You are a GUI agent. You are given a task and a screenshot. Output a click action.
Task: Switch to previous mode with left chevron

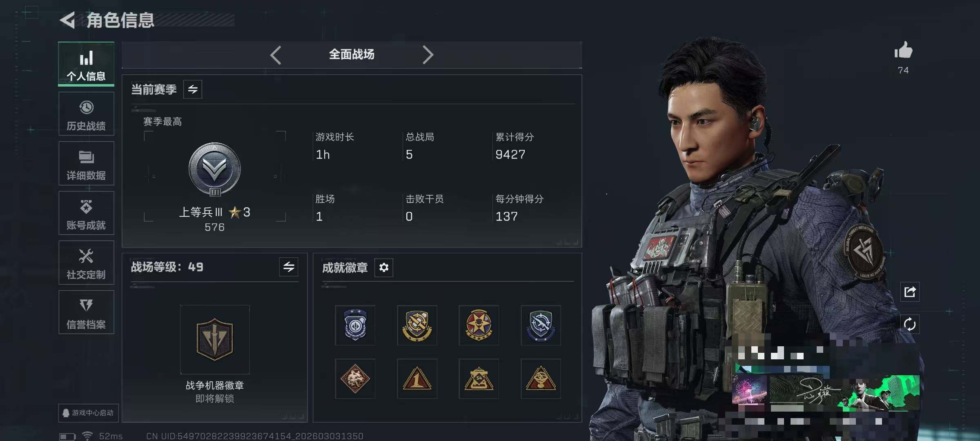click(276, 55)
